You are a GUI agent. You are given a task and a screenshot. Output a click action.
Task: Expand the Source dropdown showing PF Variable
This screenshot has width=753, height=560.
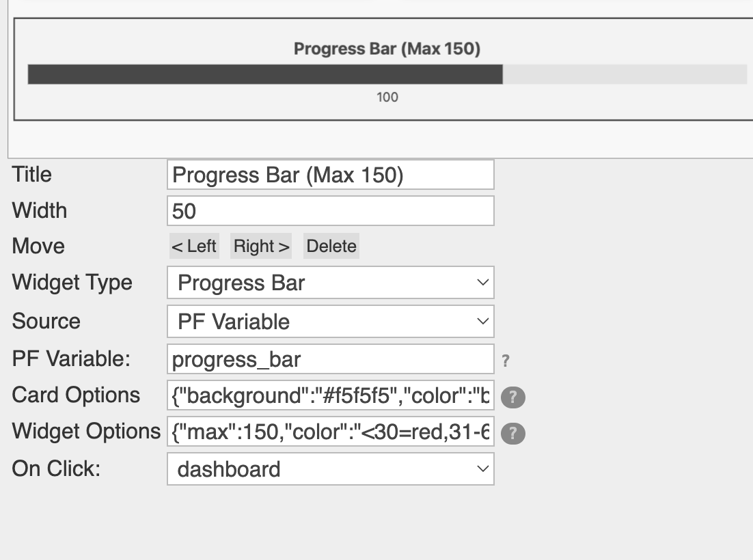pos(330,322)
